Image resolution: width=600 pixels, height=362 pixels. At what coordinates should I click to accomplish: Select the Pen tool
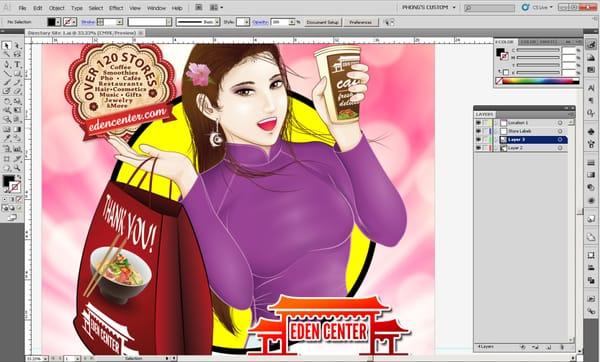[7, 64]
